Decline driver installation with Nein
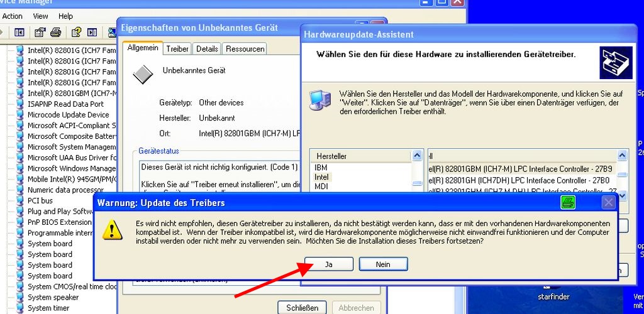Image resolution: width=644 pixels, height=314 pixels. point(383,264)
